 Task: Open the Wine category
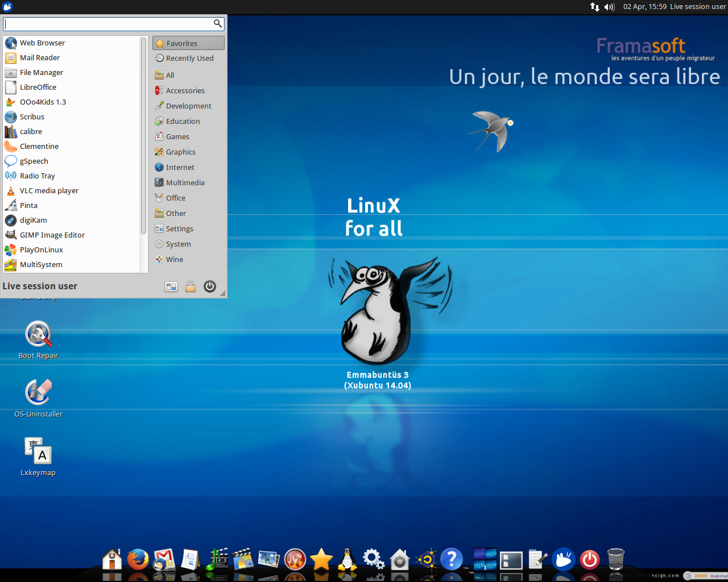point(188,260)
